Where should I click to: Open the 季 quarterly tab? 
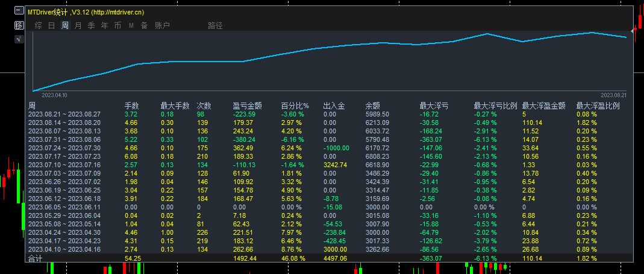click(91, 25)
